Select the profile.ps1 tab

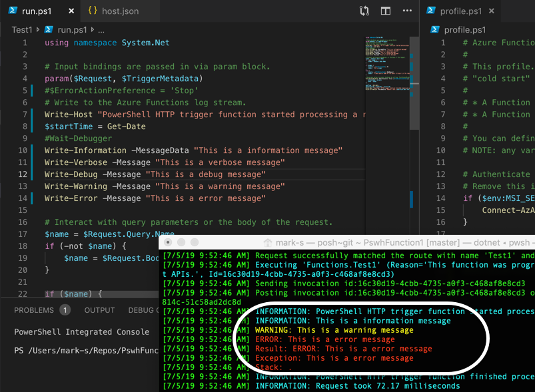pos(460,11)
